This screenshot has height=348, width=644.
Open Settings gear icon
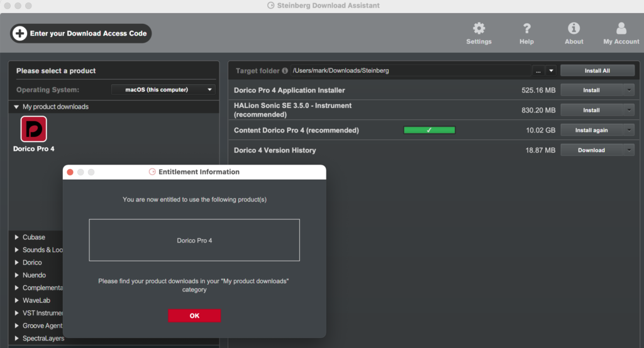click(479, 28)
